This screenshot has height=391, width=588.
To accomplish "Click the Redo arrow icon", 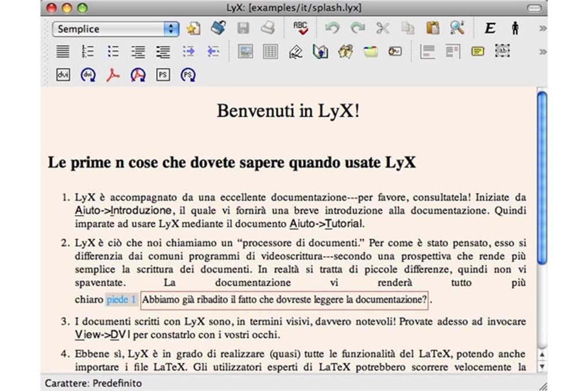I will point(357,28).
